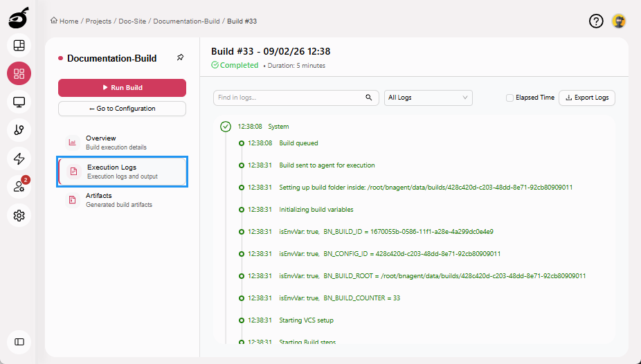Click the Completed status check icon
This screenshot has width=641, height=364.
[x=215, y=65]
